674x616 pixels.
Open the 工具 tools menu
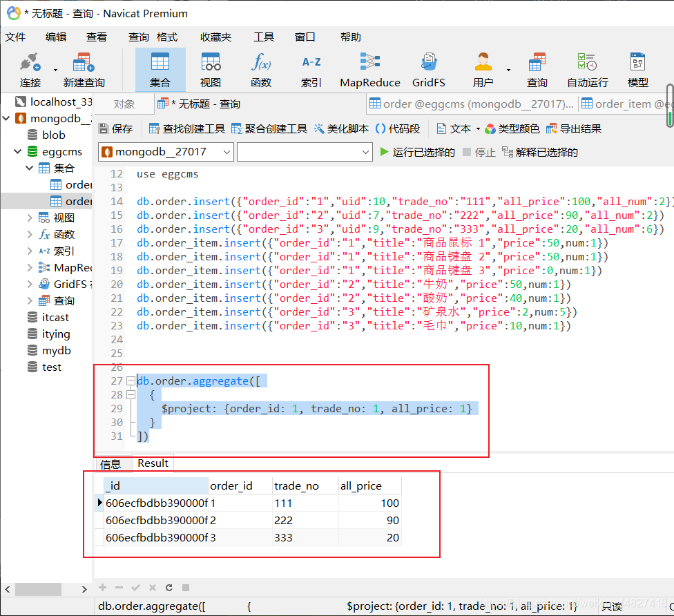click(x=264, y=37)
